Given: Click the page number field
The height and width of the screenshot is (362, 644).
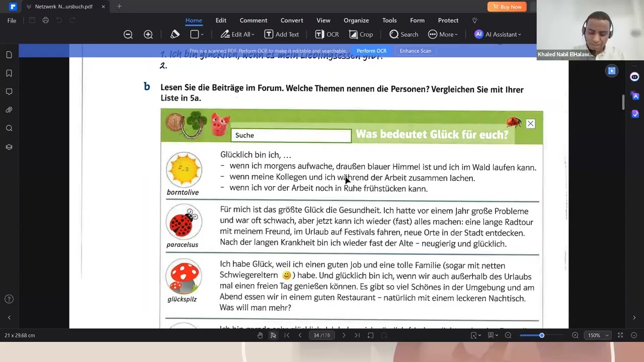Looking at the screenshot, I should click(x=322, y=335).
